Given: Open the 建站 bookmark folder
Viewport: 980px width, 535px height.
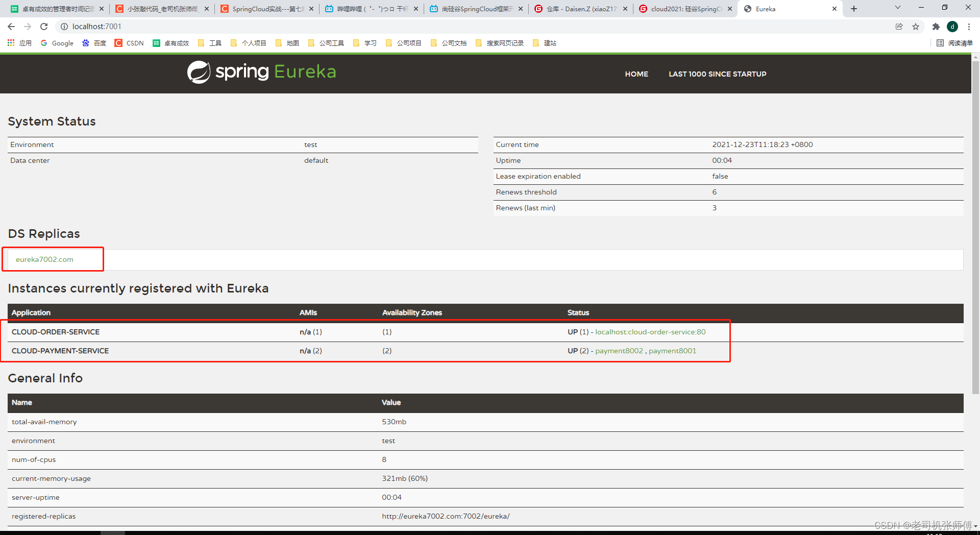Looking at the screenshot, I should [x=545, y=43].
